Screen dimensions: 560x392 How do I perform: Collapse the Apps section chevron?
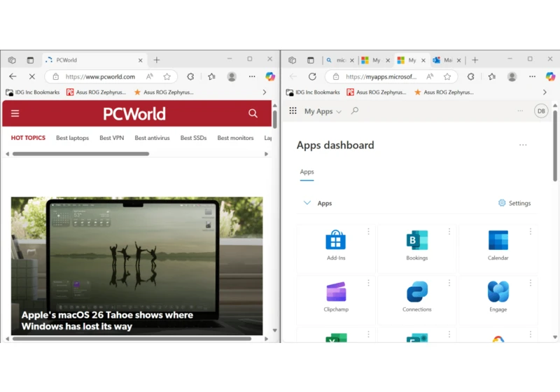click(307, 203)
